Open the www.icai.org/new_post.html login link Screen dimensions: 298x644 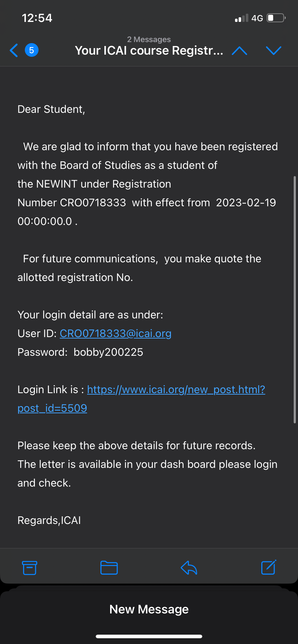click(x=176, y=390)
